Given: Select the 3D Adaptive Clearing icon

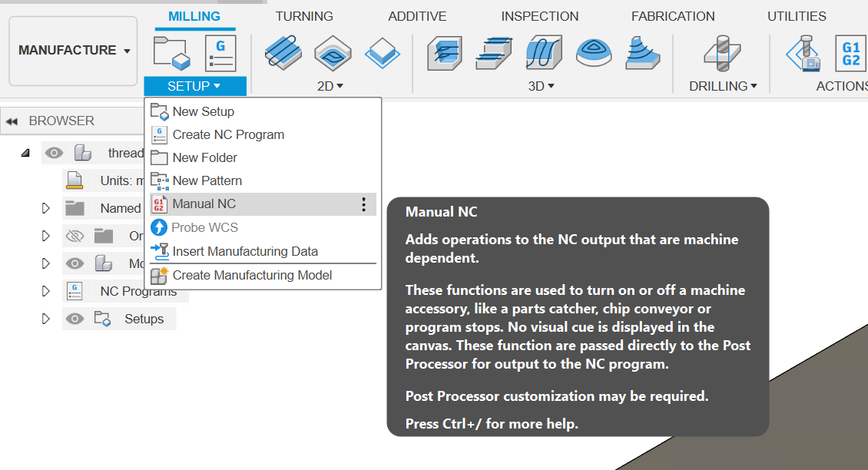Looking at the screenshot, I should pos(445,52).
